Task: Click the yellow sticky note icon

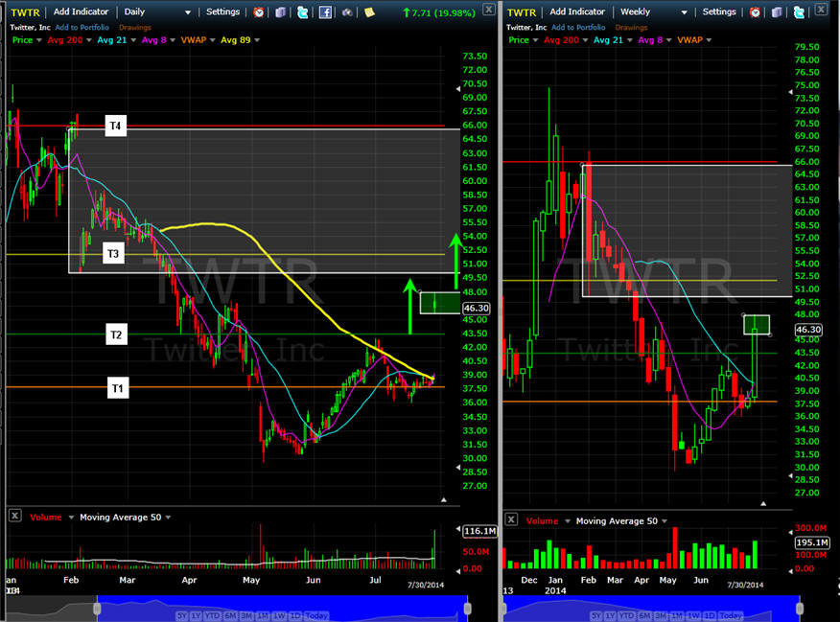Action: coord(369,12)
